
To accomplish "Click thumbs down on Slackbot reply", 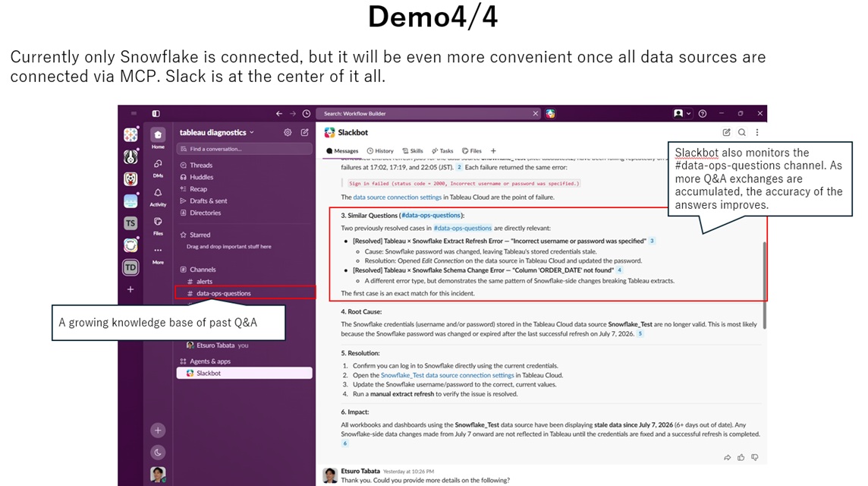I will click(754, 457).
